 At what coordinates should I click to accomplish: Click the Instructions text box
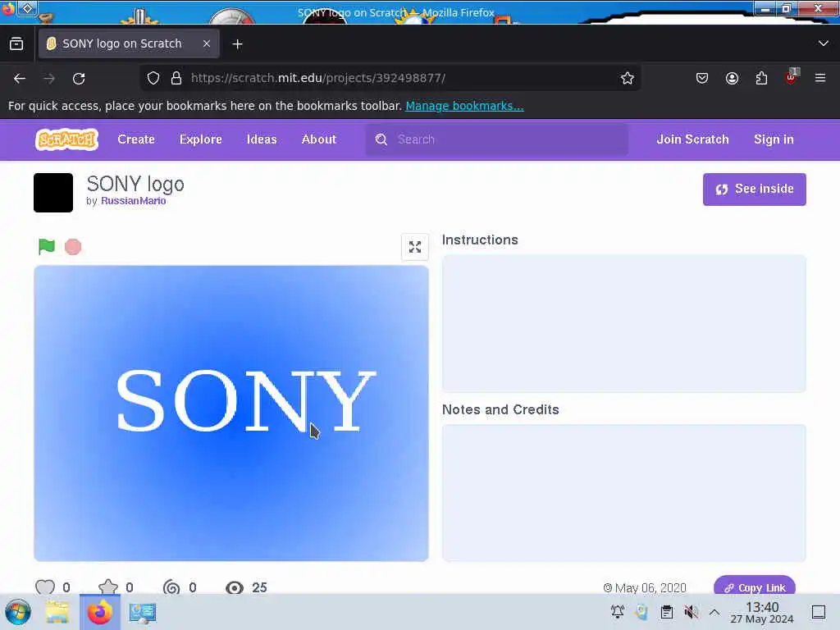(x=623, y=323)
